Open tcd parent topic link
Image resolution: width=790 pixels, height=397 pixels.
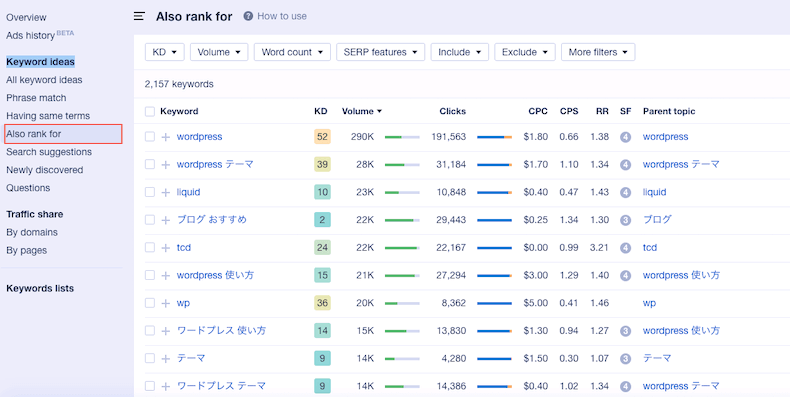[650, 247]
